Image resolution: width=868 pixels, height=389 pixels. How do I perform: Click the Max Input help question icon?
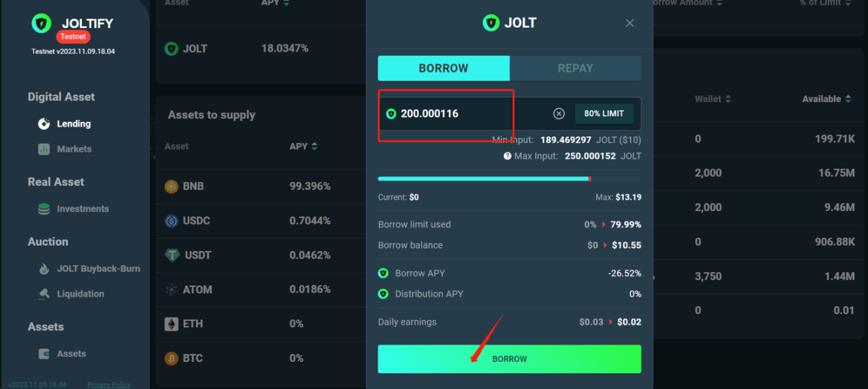[x=507, y=156]
